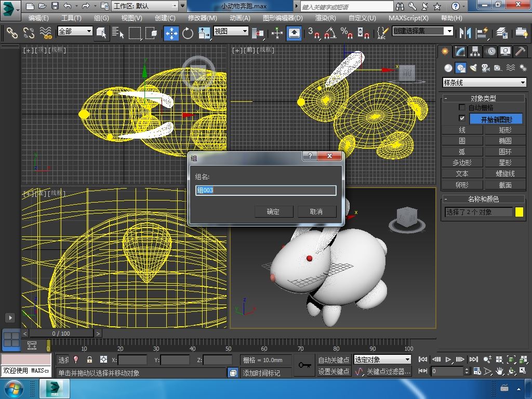Click the Unlink Selection tool
This screenshot has width=532, height=399.
coord(29,33)
